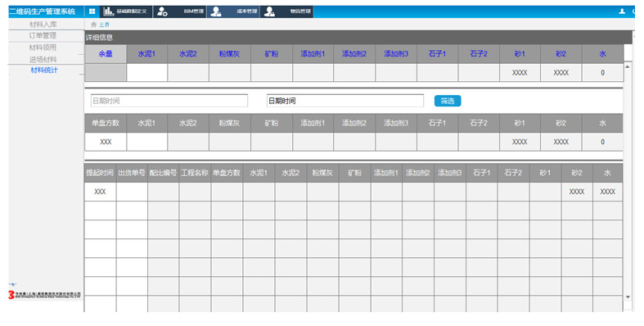
Task: Click the home icon in the breadcrumb
Action: [x=93, y=25]
